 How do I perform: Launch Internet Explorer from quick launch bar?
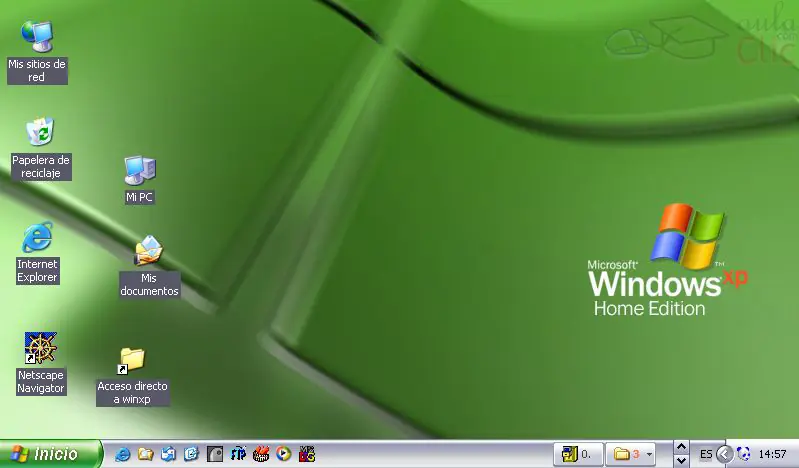[122, 454]
